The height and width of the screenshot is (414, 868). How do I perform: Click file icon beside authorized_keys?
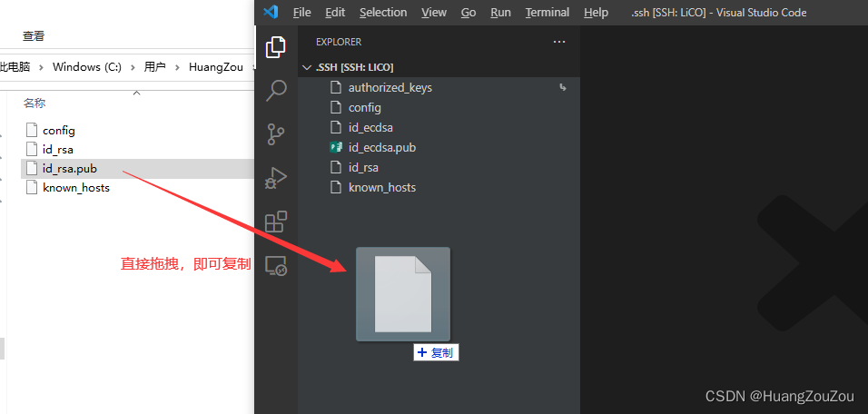[335, 87]
